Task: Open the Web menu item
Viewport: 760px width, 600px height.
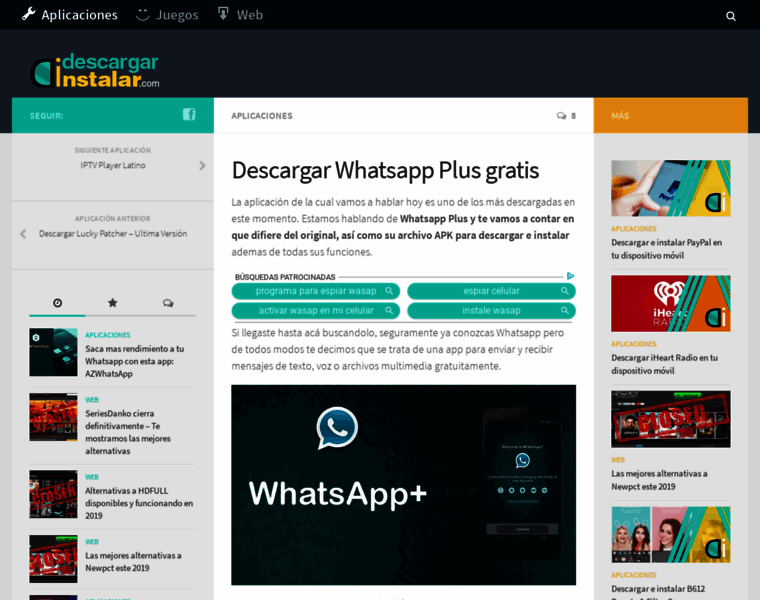Action: point(240,15)
